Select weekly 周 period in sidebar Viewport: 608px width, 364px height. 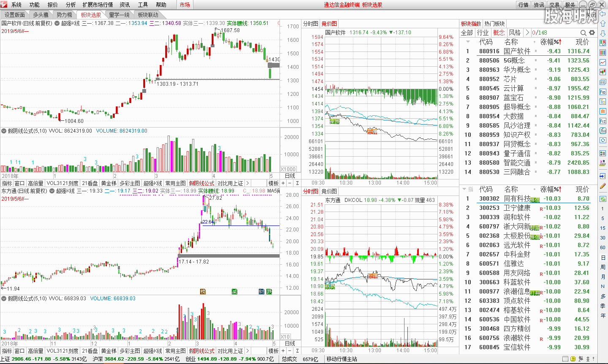603,267
